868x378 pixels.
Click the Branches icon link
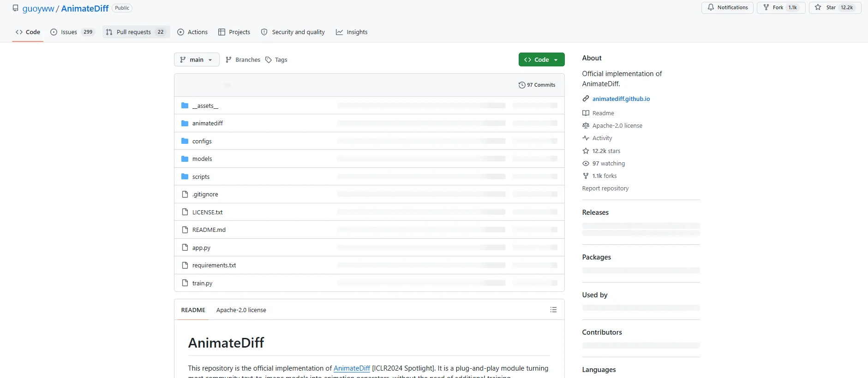click(x=228, y=60)
